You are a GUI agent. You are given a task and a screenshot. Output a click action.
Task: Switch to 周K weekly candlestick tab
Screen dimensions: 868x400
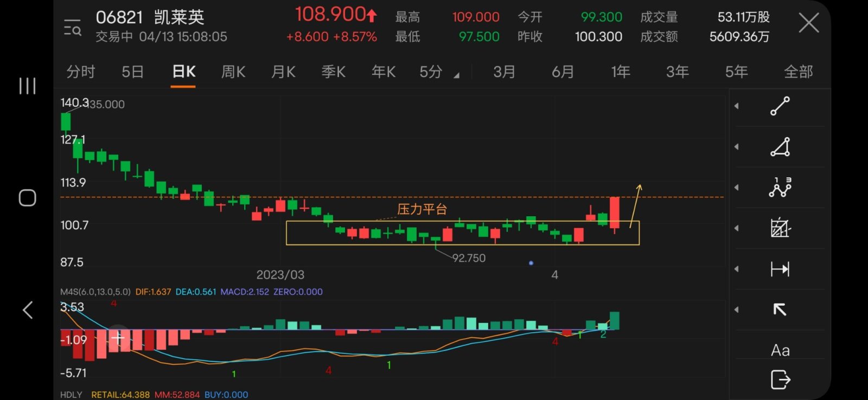[x=233, y=72]
